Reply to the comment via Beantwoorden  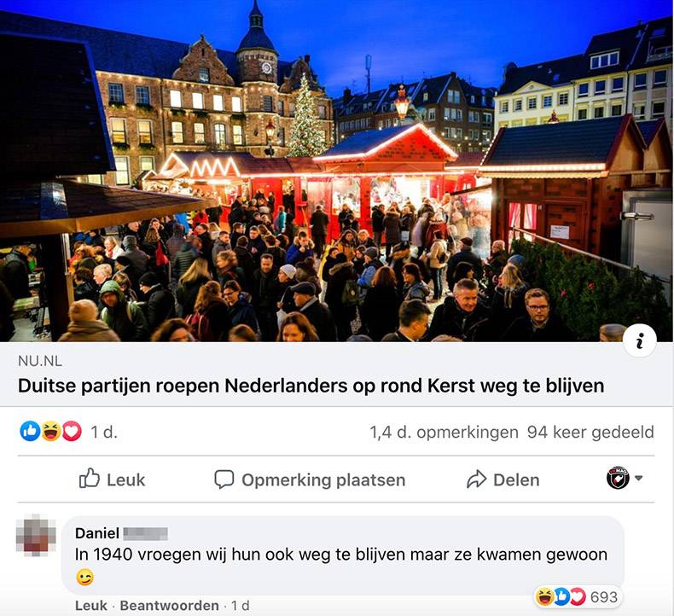point(170,606)
